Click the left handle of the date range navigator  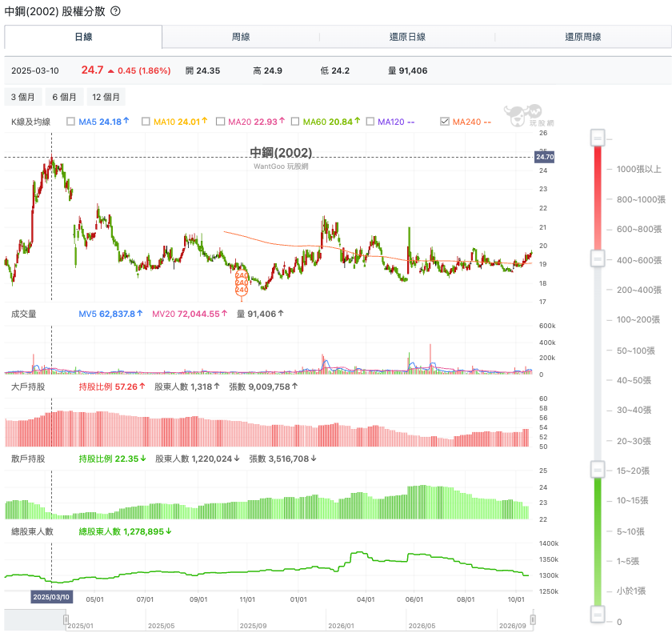click(x=66, y=619)
